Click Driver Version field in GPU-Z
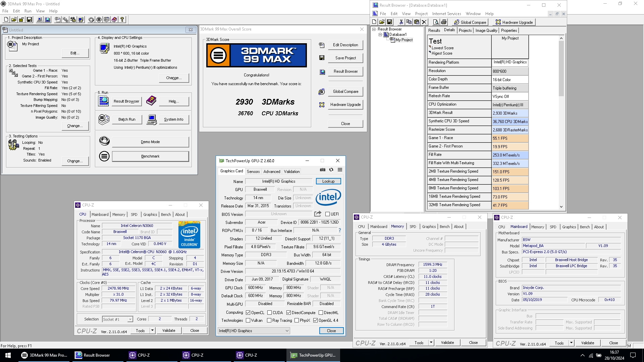Screen dimensions: 644x362 [x=293, y=271]
